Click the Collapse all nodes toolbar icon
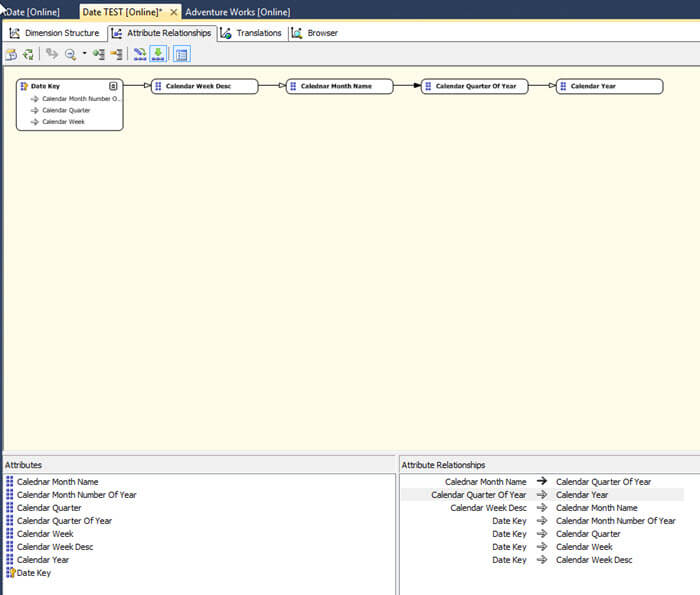This screenshot has width=700, height=595. [x=117, y=54]
